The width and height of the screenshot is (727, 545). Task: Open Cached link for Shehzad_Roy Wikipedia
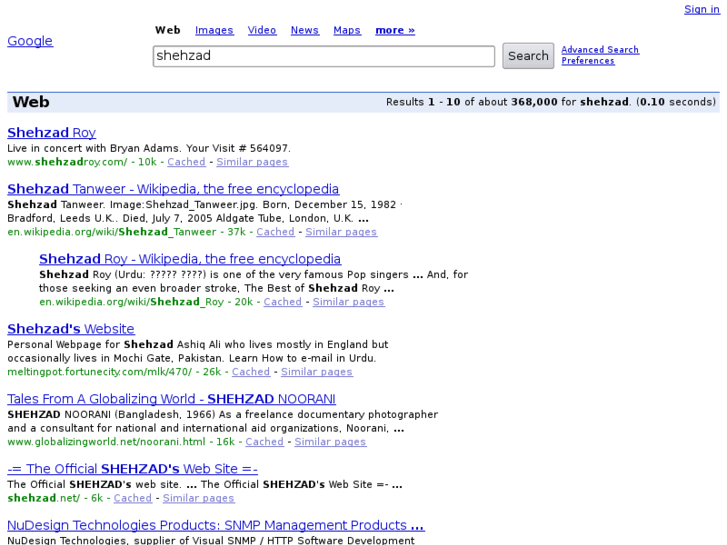(x=283, y=302)
